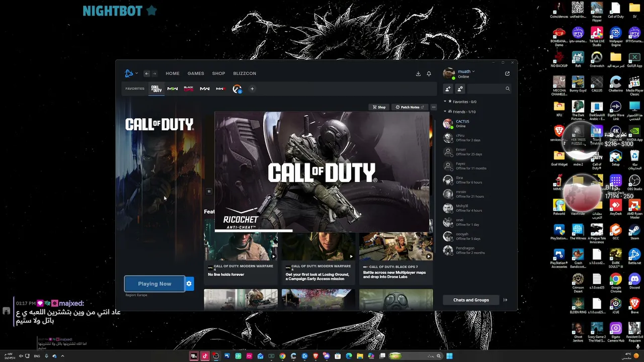Select the Black Ops favorite icon

[189, 89]
